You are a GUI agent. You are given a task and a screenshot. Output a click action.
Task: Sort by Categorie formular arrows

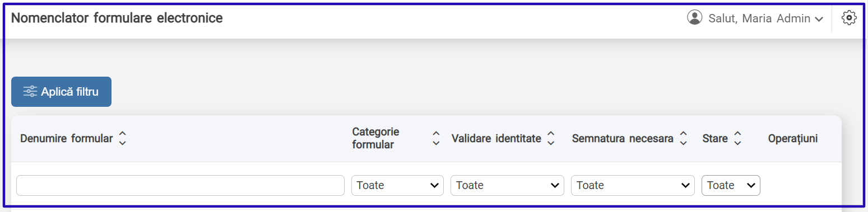[436, 139]
